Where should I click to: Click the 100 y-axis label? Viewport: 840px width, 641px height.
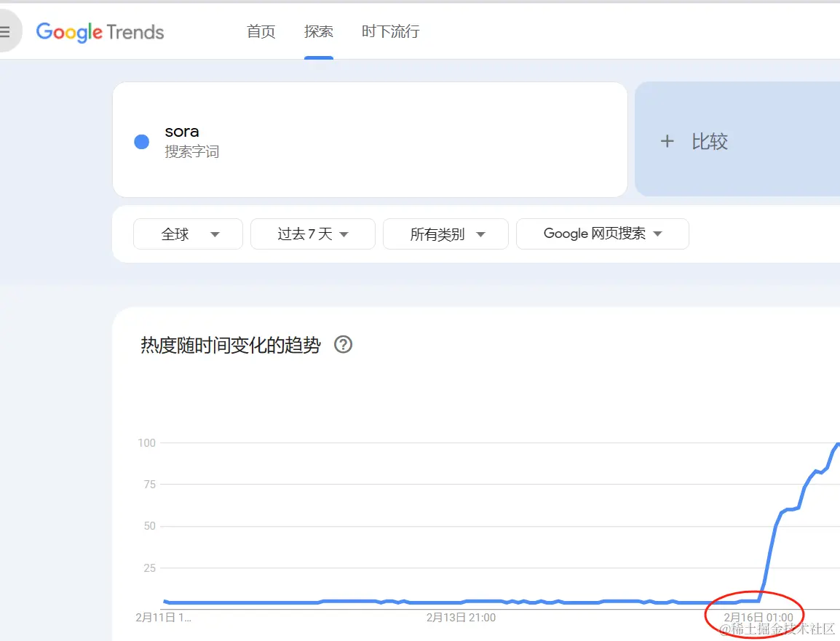[x=146, y=443]
